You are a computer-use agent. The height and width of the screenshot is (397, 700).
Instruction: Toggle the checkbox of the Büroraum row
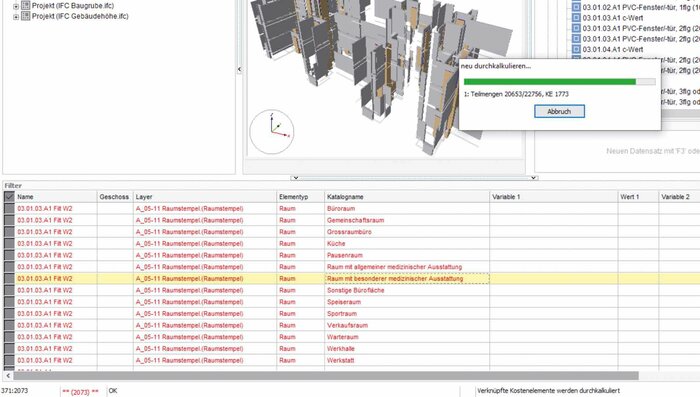[9, 209]
